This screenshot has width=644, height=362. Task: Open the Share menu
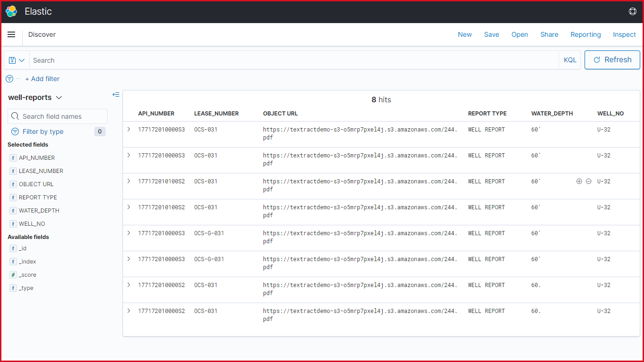(x=549, y=34)
